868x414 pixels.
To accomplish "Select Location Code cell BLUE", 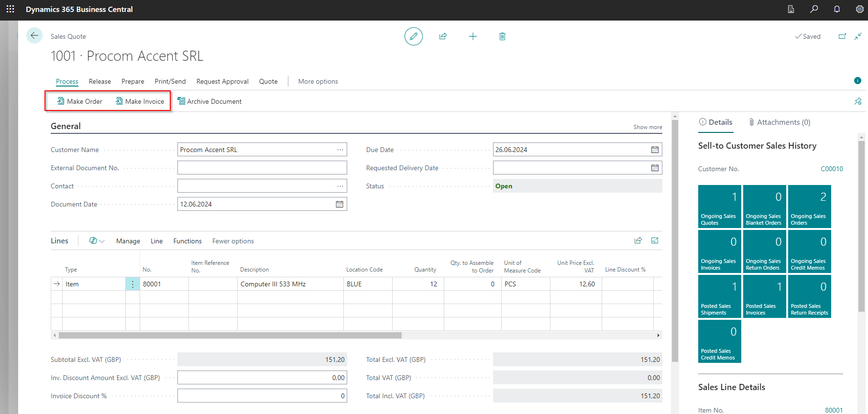I will point(368,284).
